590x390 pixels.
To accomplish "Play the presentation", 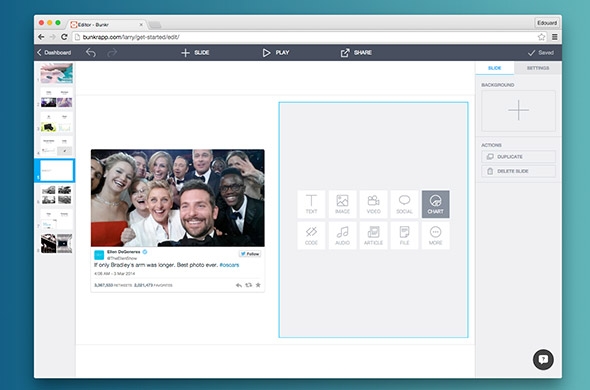I will [276, 53].
